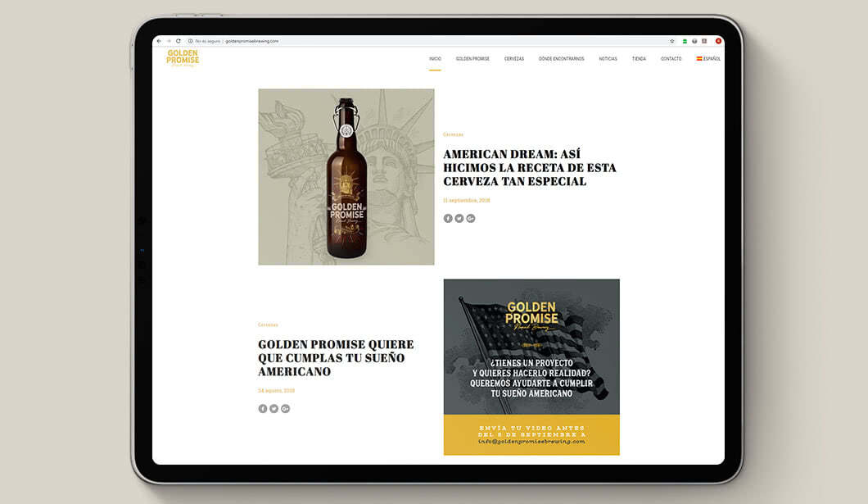Go to the Contacto menu item

click(671, 59)
